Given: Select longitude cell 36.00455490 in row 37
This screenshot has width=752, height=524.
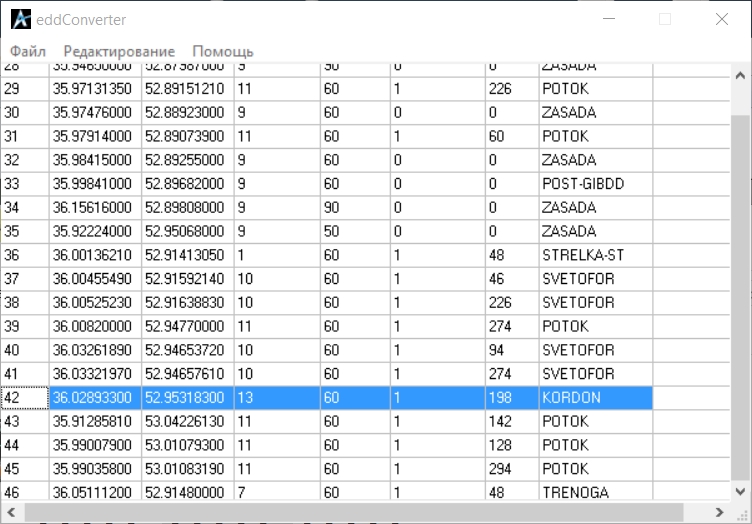Looking at the screenshot, I should (95, 279).
